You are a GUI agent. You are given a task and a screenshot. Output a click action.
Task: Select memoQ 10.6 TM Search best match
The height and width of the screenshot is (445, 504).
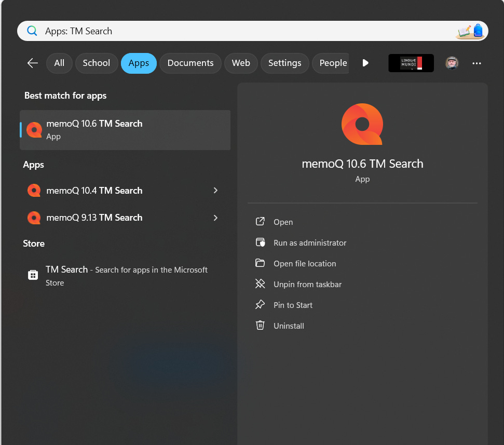pos(125,130)
